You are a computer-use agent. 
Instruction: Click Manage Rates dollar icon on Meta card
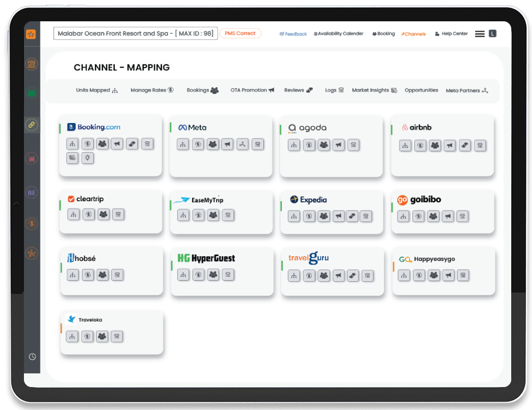click(x=198, y=144)
